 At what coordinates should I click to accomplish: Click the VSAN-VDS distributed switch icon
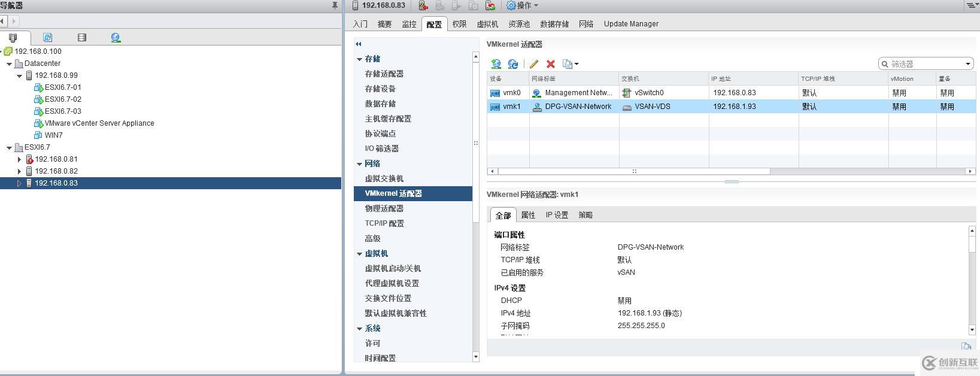(627, 107)
